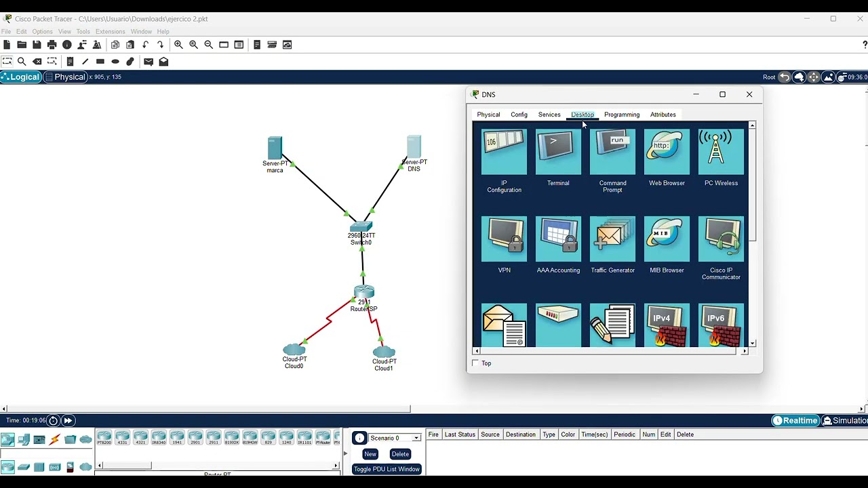The image size is (868, 488).
Task: Click the Add Simple PDU envelope icon
Action: click(x=149, y=62)
